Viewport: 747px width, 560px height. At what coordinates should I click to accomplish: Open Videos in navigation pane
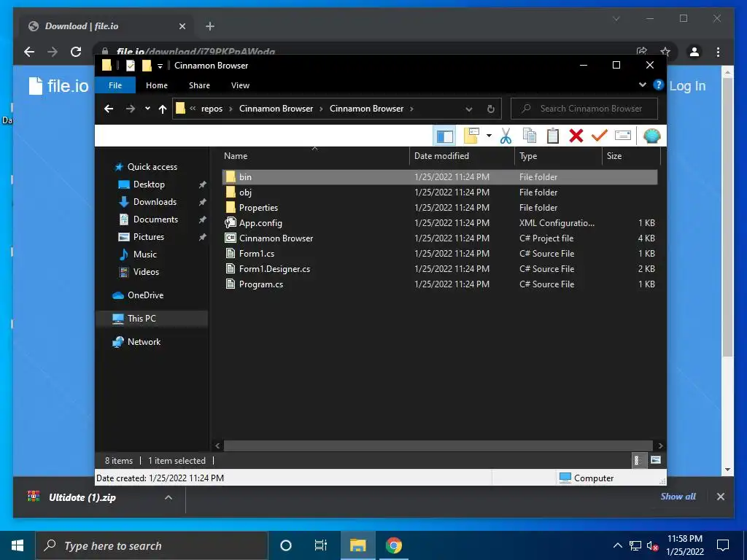click(146, 272)
